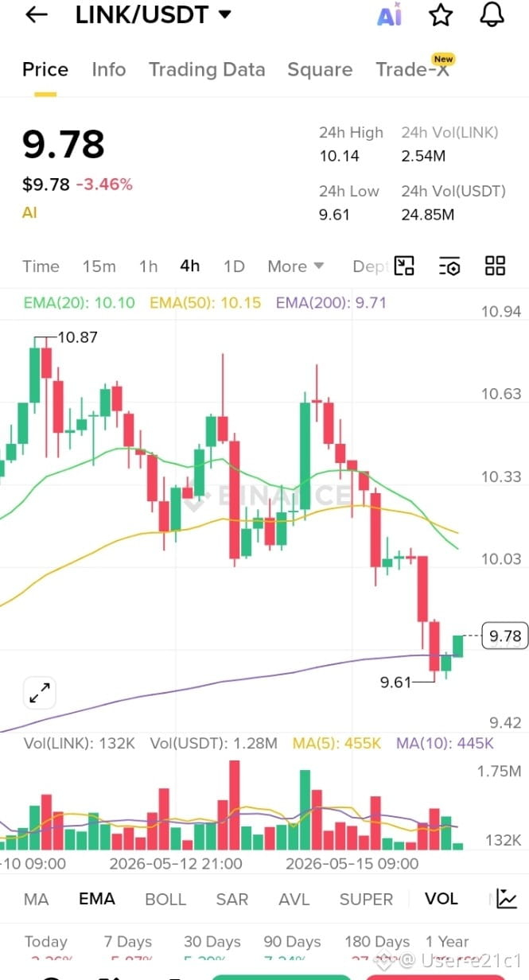Screen dimensions: 529x980
Task: Tap the 2026-05-15 09:00 time label
Action: 352,863
